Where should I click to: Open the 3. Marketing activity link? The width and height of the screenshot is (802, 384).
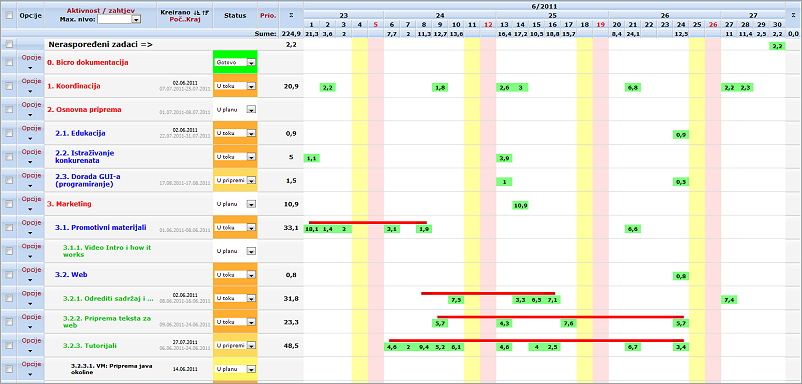click(x=69, y=204)
